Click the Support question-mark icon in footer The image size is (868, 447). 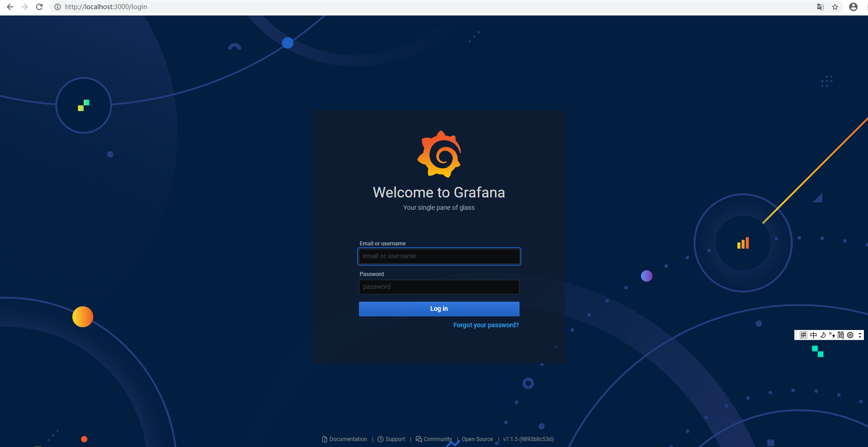click(x=380, y=439)
